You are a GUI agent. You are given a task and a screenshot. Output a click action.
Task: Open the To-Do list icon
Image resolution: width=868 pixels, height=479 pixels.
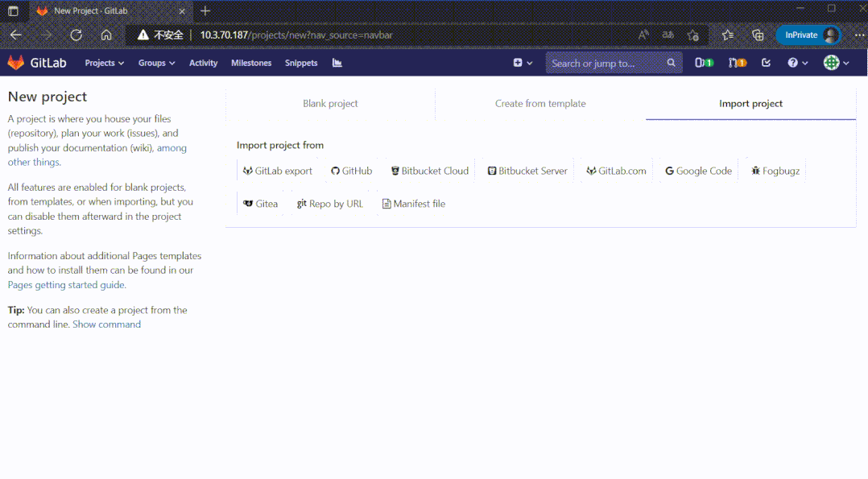pyautogui.click(x=766, y=63)
